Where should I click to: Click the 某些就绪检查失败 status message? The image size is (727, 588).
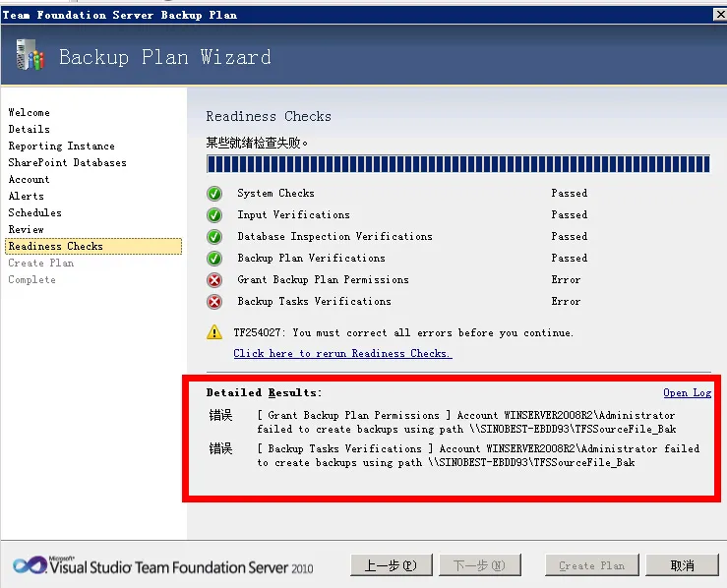257,143
